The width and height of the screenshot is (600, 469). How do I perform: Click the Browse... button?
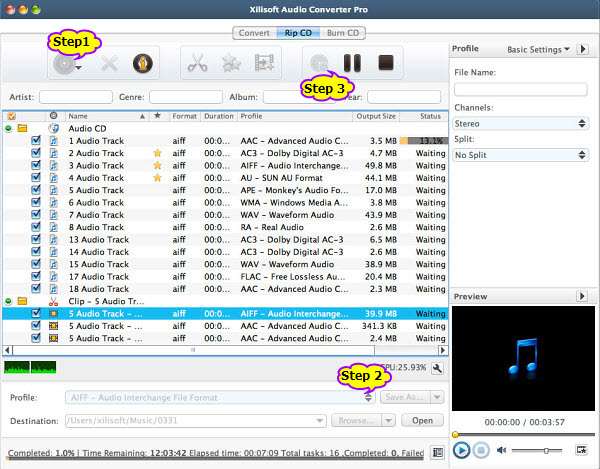[x=356, y=420]
